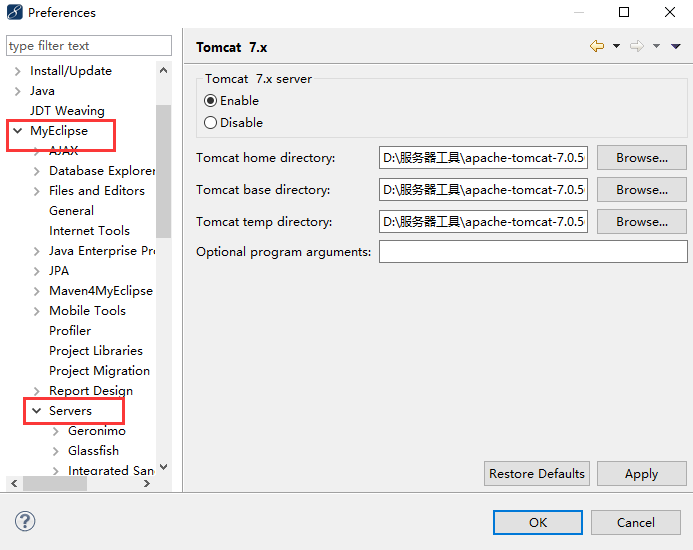Click the tree scroll down arrow
The width and height of the screenshot is (693, 550).
click(164, 467)
